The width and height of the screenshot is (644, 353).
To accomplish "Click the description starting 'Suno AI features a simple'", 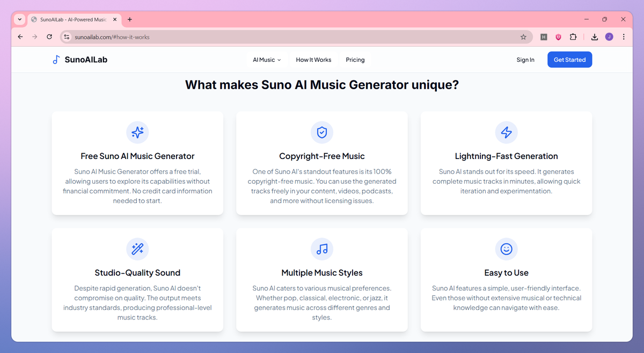I will point(506,298).
